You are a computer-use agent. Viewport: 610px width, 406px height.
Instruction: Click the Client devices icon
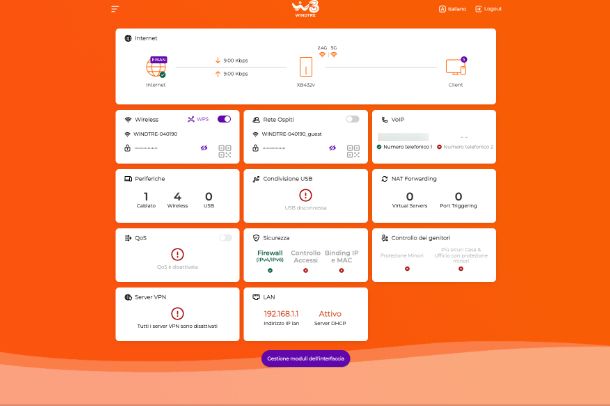pos(456,66)
